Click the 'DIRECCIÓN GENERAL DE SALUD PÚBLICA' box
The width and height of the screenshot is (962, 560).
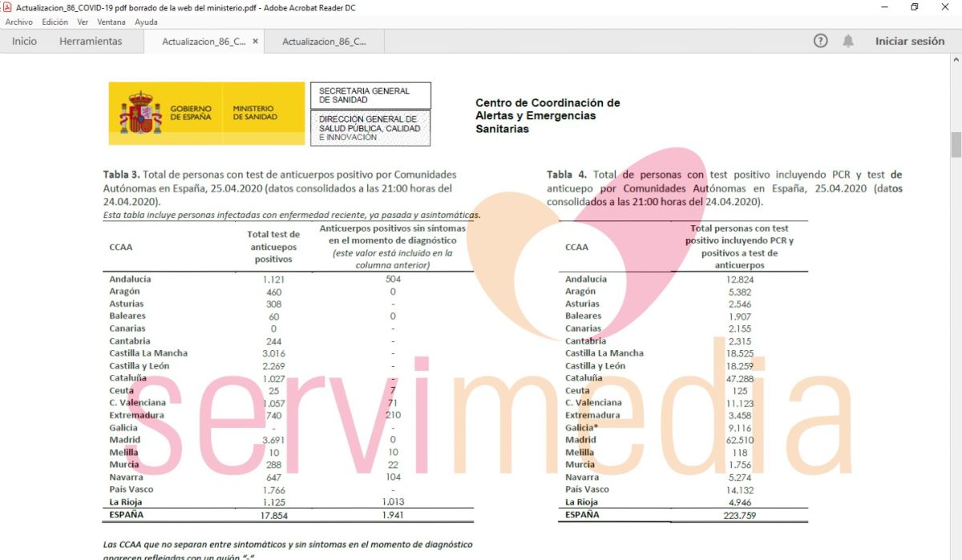tap(370, 128)
